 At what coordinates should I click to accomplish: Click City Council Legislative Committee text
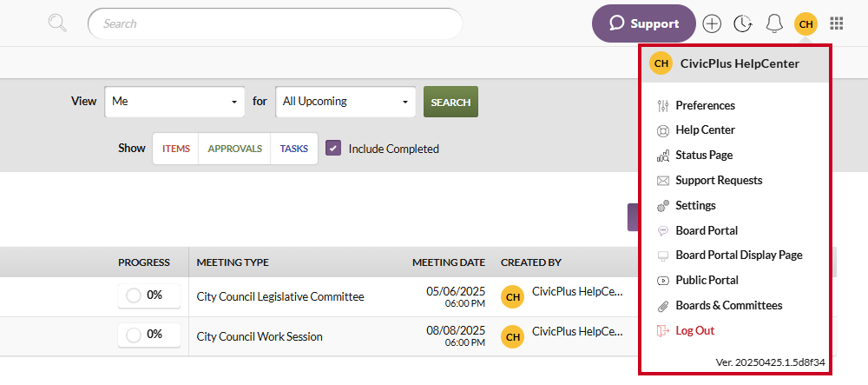(x=280, y=297)
